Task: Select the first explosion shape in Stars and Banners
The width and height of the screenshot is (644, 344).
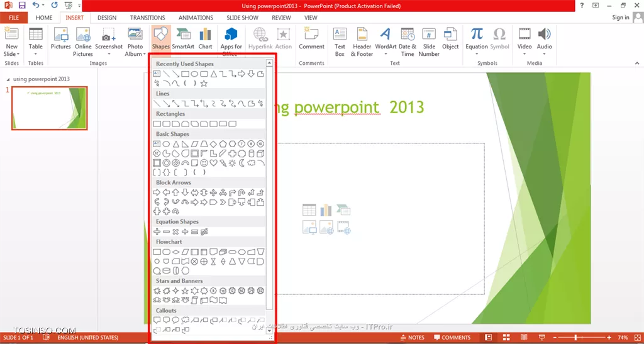Action: coord(157,291)
